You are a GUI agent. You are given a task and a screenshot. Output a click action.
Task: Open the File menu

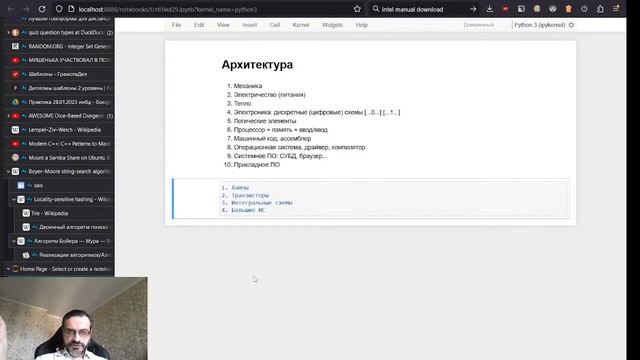click(x=176, y=25)
